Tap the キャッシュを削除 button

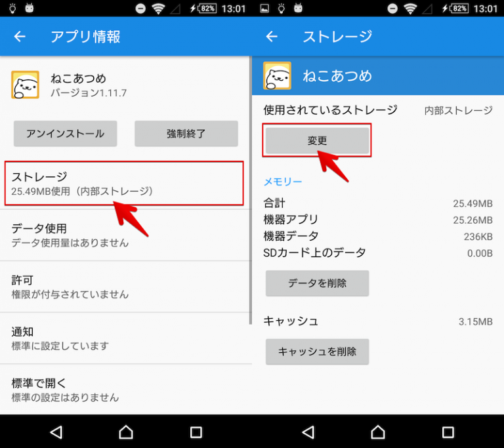tap(317, 352)
